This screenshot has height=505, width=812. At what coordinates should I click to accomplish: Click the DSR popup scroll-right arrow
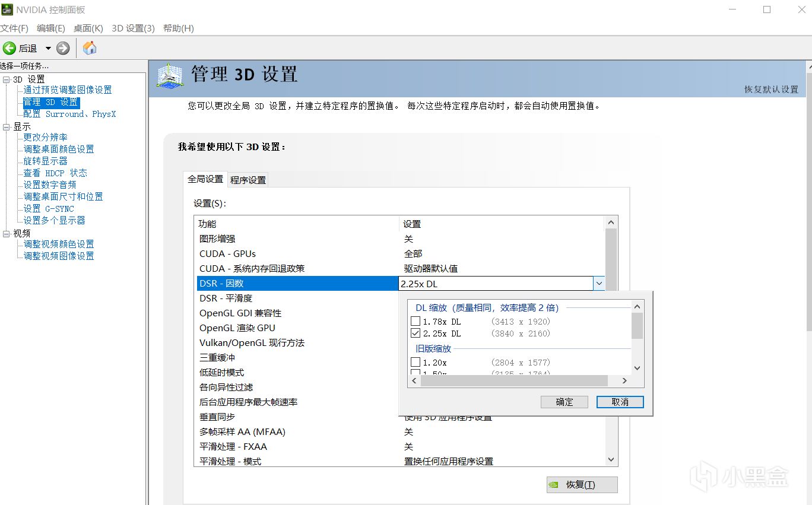[x=624, y=380]
